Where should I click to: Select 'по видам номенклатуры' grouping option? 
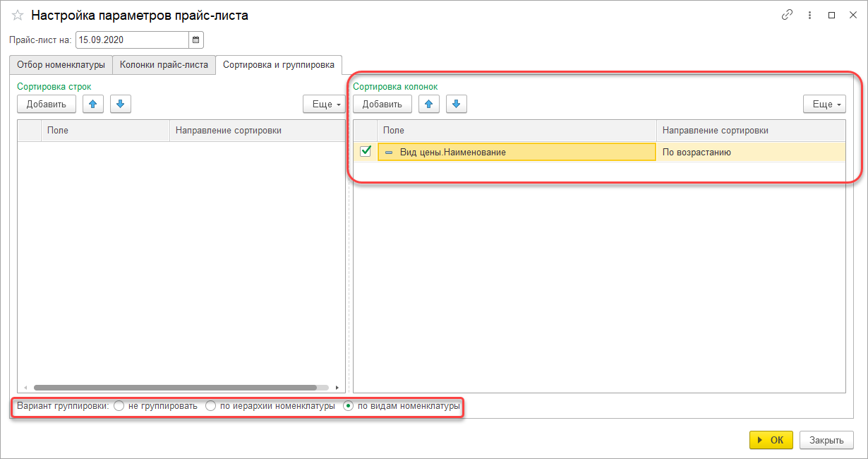(348, 406)
